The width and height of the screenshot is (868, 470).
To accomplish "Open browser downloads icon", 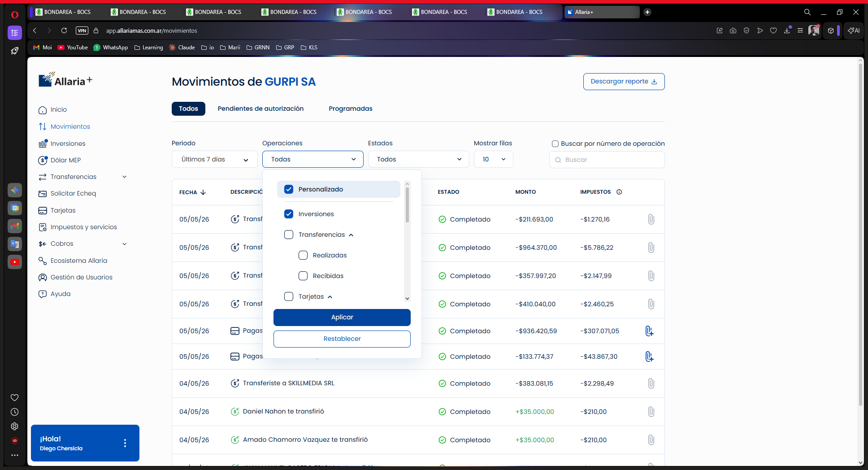I will tap(787, 30).
